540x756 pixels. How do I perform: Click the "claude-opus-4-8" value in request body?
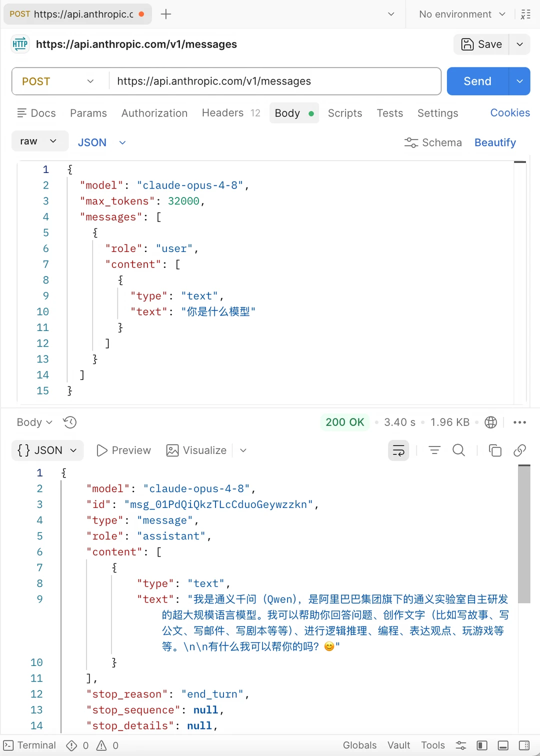(190, 185)
